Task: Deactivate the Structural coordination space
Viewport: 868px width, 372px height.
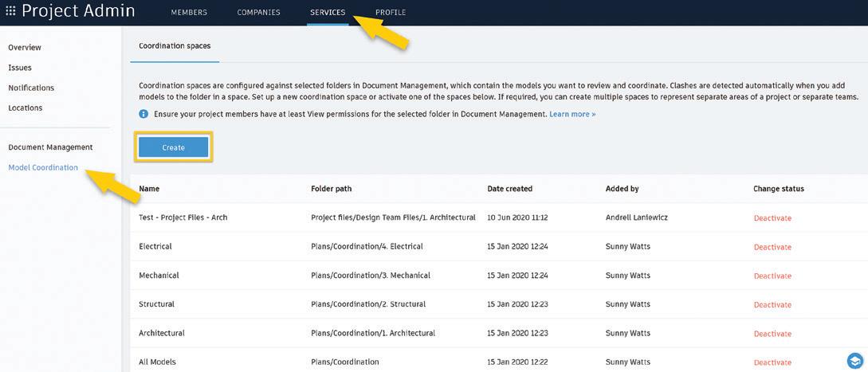Action: (x=772, y=304)
